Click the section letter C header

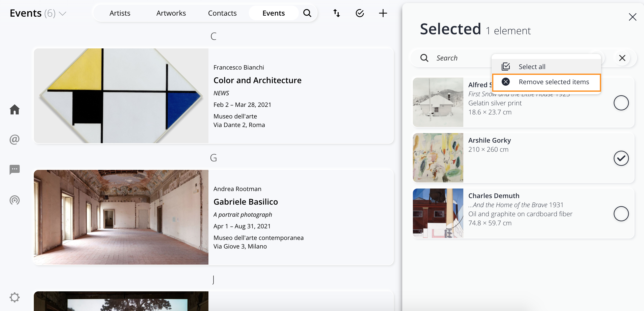213,36
